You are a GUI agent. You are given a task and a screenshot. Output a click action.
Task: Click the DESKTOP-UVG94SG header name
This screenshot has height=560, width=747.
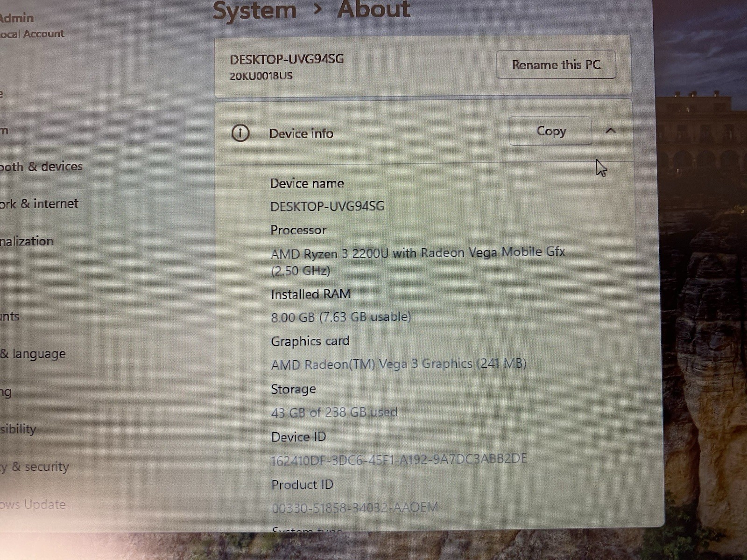[x=287, y=59]
